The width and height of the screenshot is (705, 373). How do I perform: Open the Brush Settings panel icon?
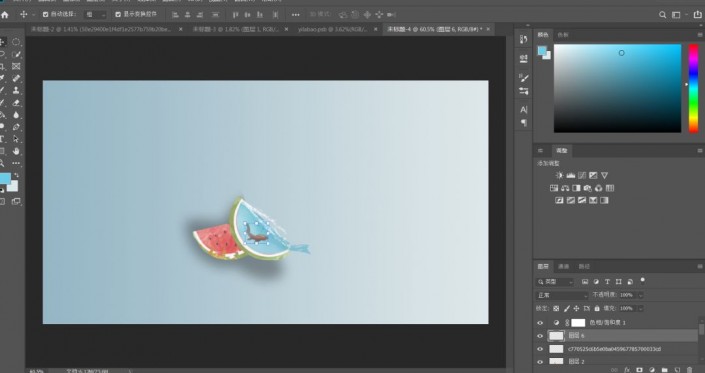523,78
